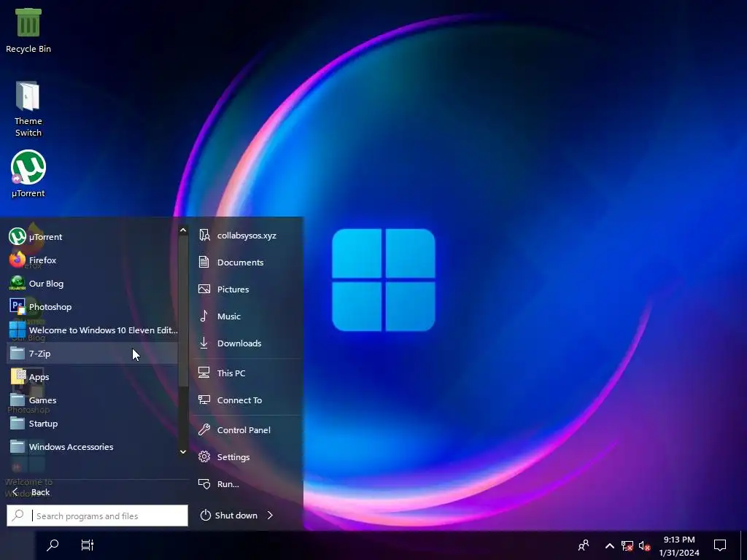Click the magnifier icon in search box

tap(18, 516)
